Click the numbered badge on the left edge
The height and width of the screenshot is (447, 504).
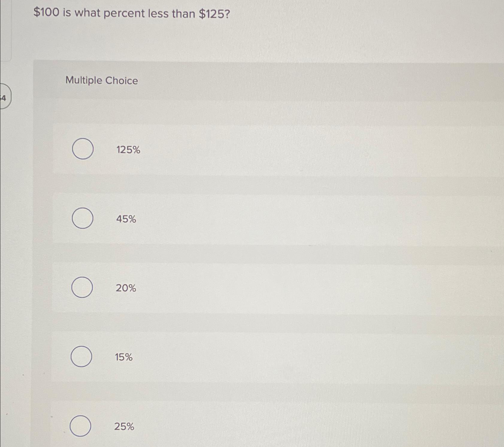(4, 97)
